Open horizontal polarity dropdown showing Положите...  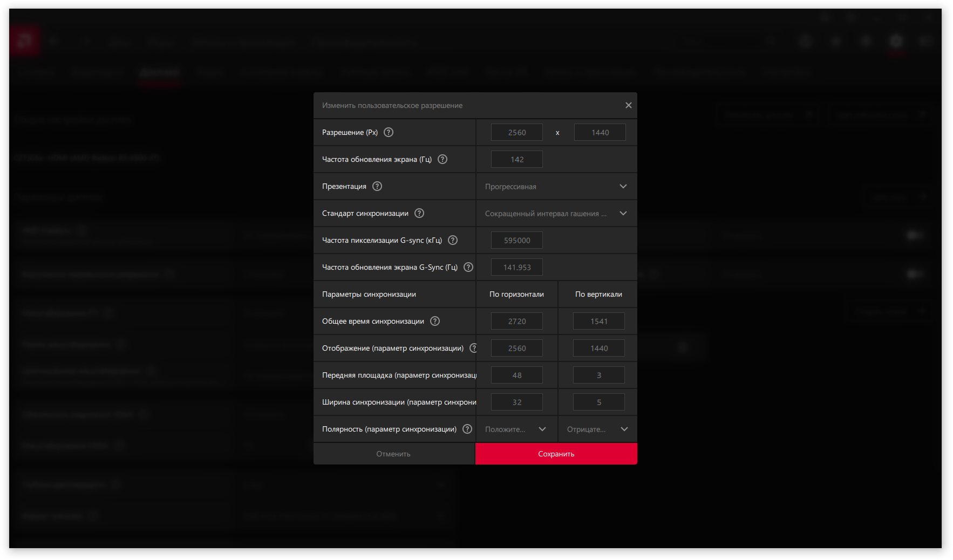click(x=516, y=429)
